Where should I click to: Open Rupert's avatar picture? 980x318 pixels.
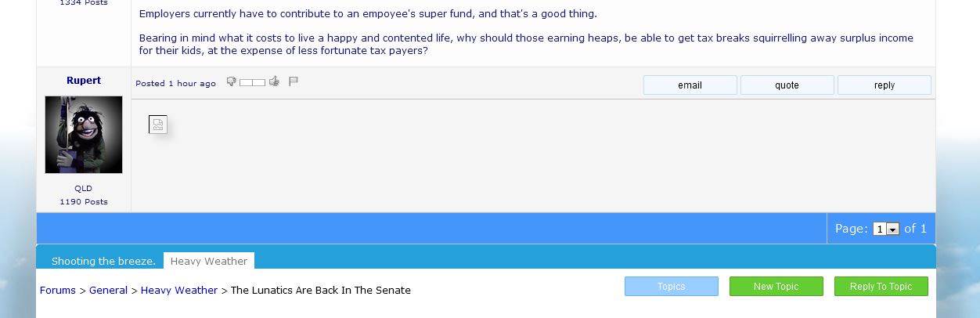(84, 135)
